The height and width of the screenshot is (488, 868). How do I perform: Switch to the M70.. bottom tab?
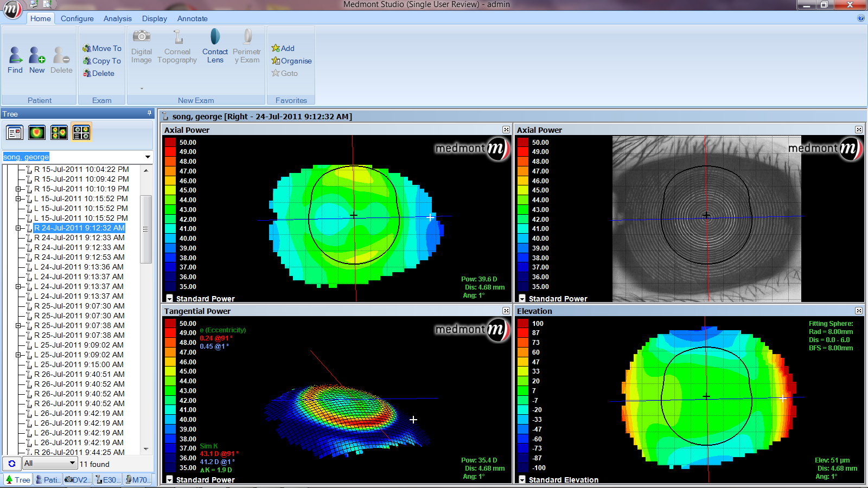(x=137, y=479)
